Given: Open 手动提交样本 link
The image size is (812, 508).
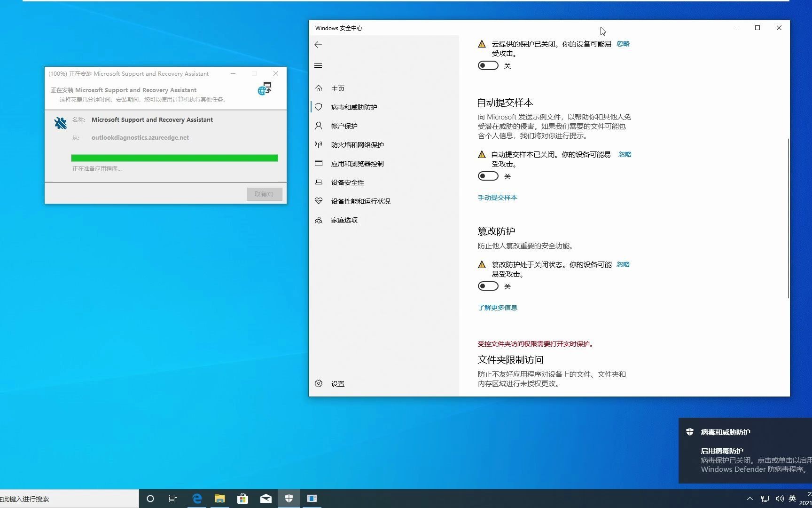Looking at the screenshot, I should [498, 198].
